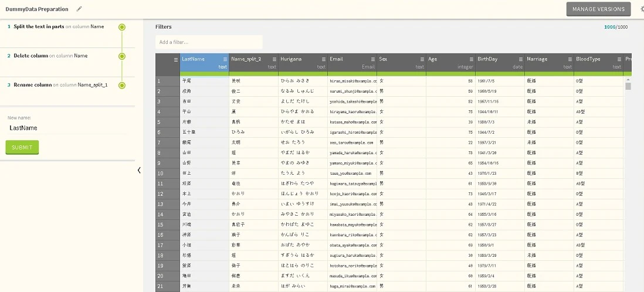The height and width of the screenshot is (292, 644).
Task: Focus the Add a filter box
Action: tap(209, 42)
